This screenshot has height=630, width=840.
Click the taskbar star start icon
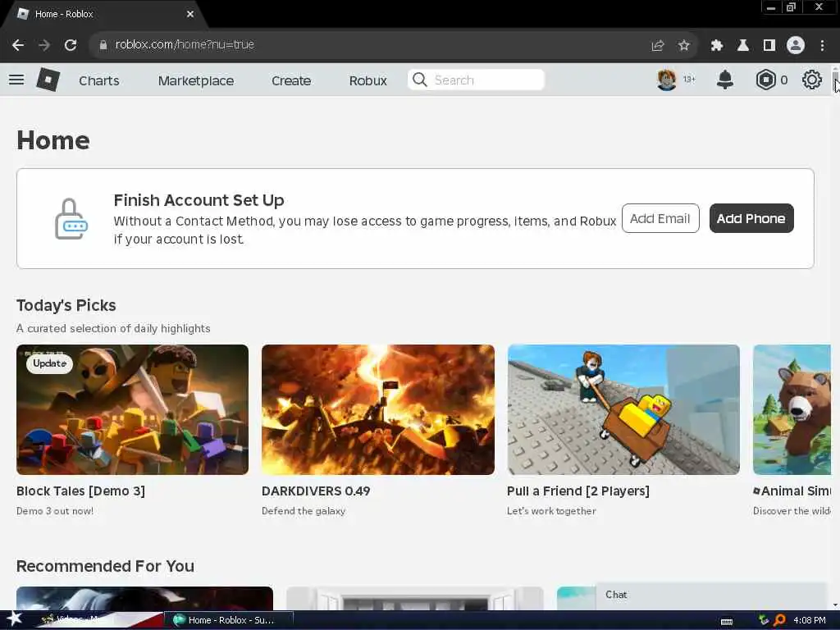click(15, 619)
